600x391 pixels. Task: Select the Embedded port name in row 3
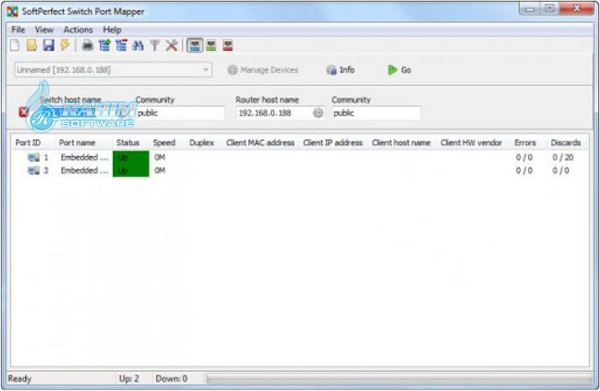pyautogui.click(x=84, y=170)
